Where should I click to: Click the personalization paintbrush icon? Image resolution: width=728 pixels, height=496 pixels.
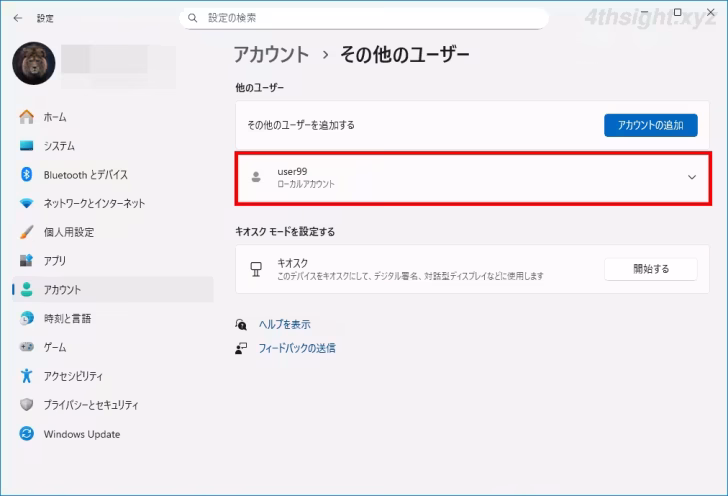[x=27, y=232]
